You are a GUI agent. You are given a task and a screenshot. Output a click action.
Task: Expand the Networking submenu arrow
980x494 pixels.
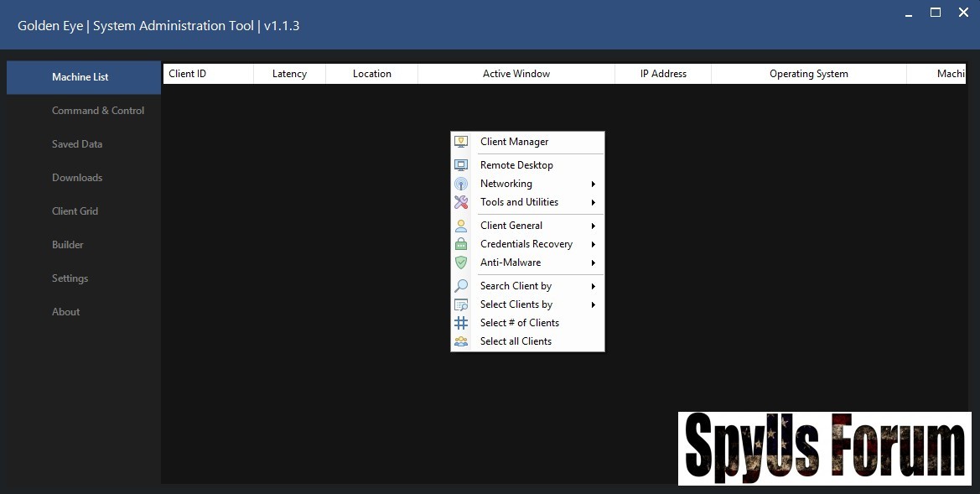click(x=593, y=184)
